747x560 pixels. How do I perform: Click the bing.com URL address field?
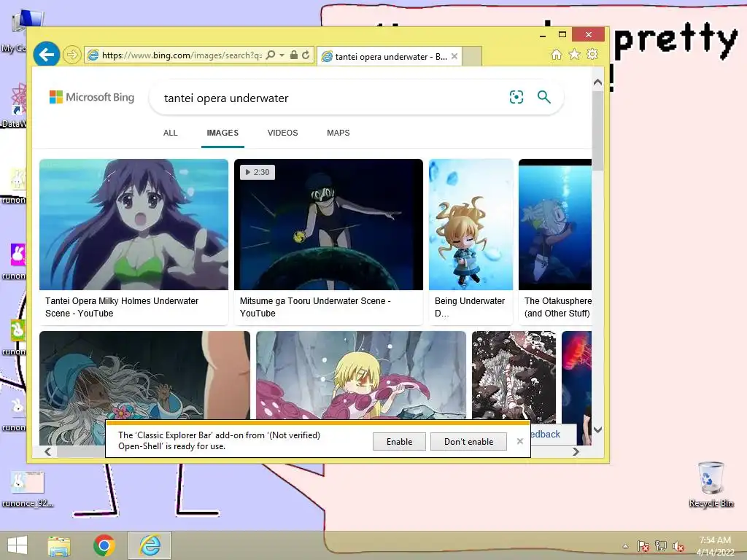[182, 55]
